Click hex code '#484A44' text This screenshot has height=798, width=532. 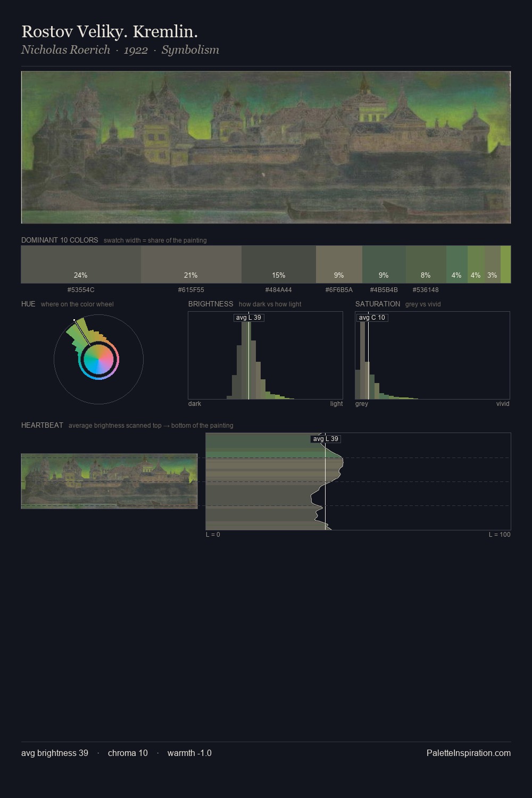coord(279,290)
